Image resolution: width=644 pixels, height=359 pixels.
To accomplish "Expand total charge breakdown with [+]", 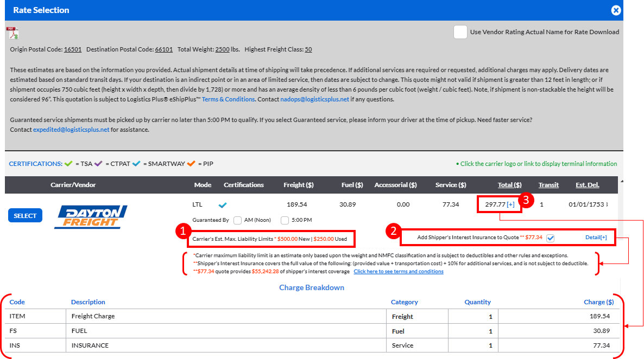I will (x=510, y=204).
